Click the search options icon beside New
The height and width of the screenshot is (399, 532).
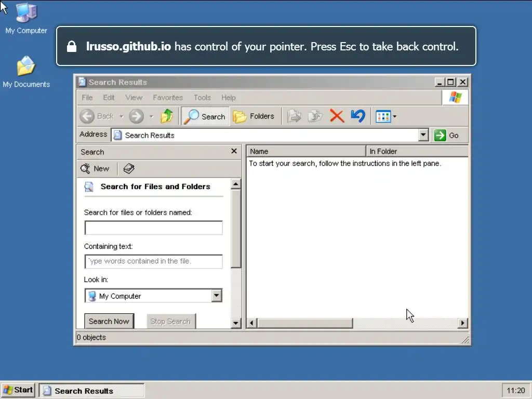129,169
